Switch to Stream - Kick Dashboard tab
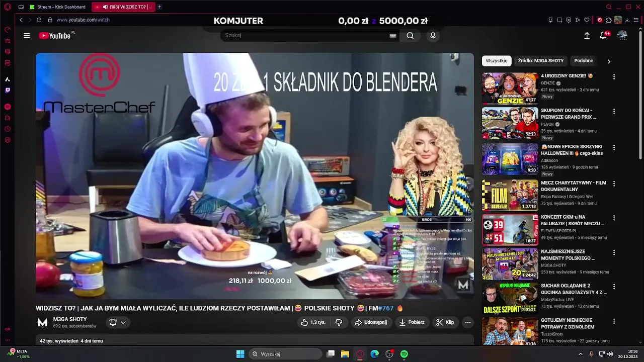The image size is (644, 362). click(58, 7)
